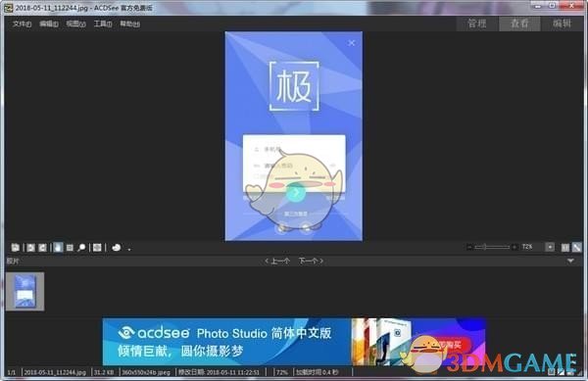Click the rotate left toolbar icon

coord(30,248)
